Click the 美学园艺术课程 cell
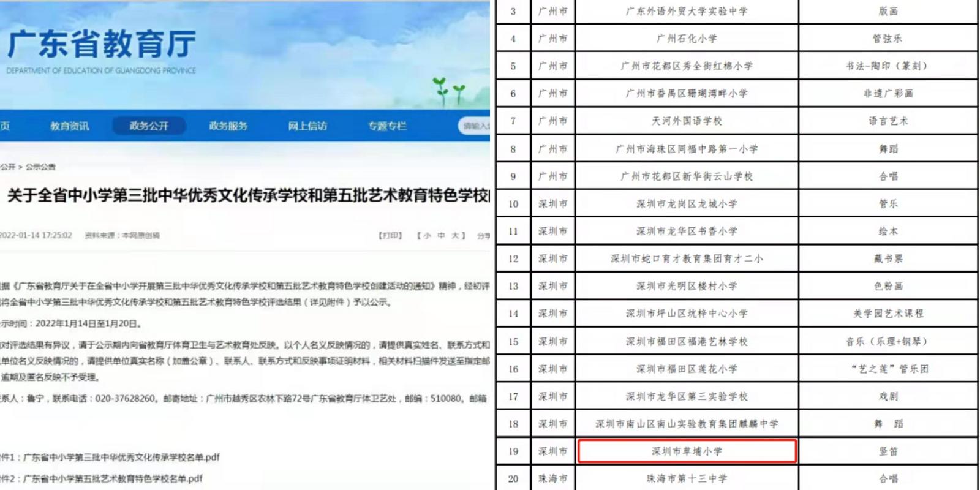 coord(888,314)
